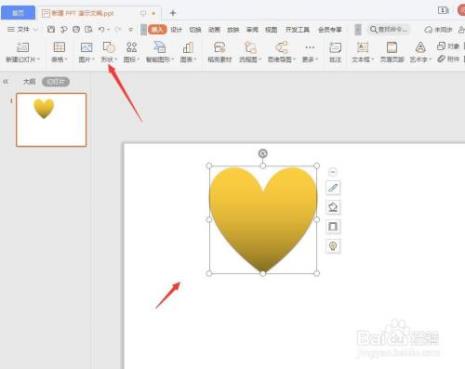Expand the 更多 more options dropdown
The image size is (465, 369).
[310, 52]
